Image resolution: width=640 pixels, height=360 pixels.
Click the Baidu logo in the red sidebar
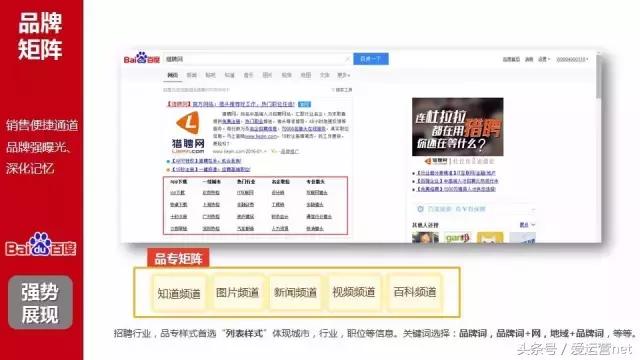point(41,244)
